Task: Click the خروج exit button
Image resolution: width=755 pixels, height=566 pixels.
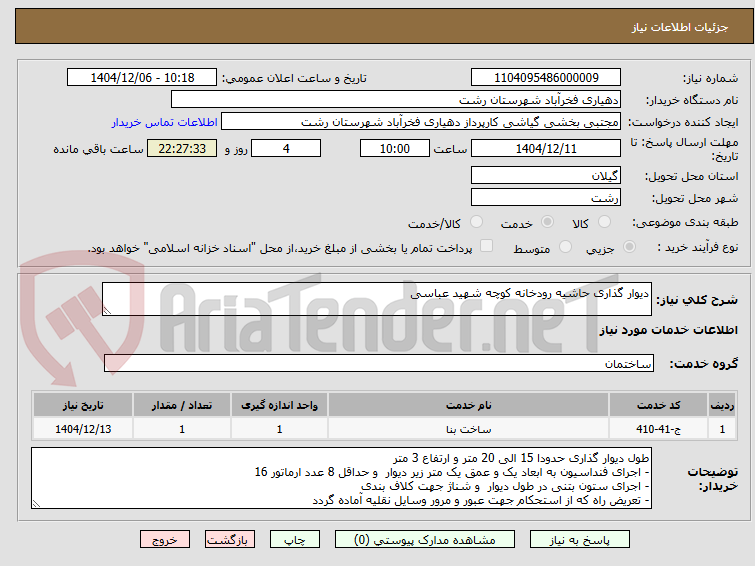Action: pyautogui.click(x=165, y=540)
